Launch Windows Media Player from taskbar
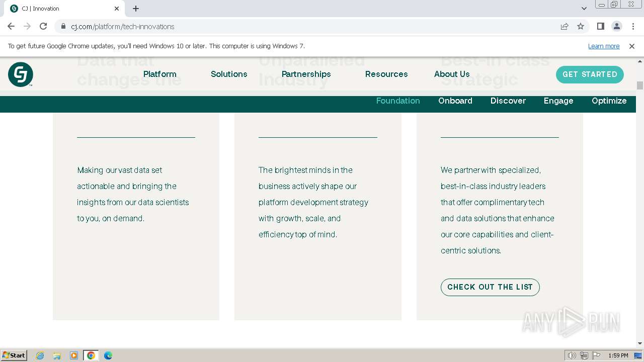The width and height of the screenshot is (644, 362). pos(74,355)
